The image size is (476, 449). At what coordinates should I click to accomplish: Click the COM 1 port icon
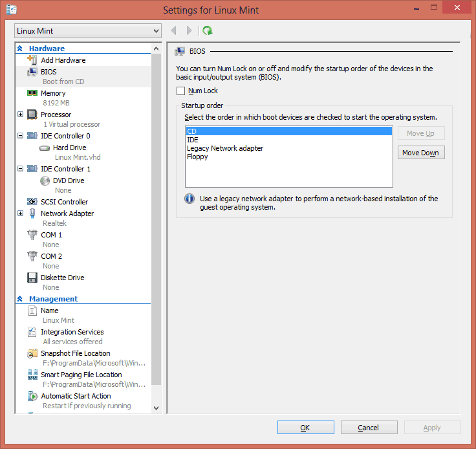pyautogui.click(x=32, y=235)
